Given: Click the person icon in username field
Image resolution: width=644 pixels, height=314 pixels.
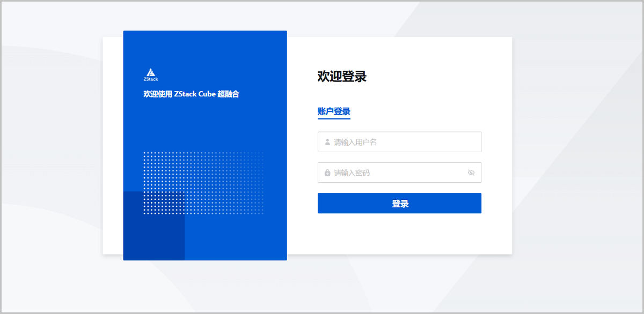Looking at the screenshot, I should point(327,142).
